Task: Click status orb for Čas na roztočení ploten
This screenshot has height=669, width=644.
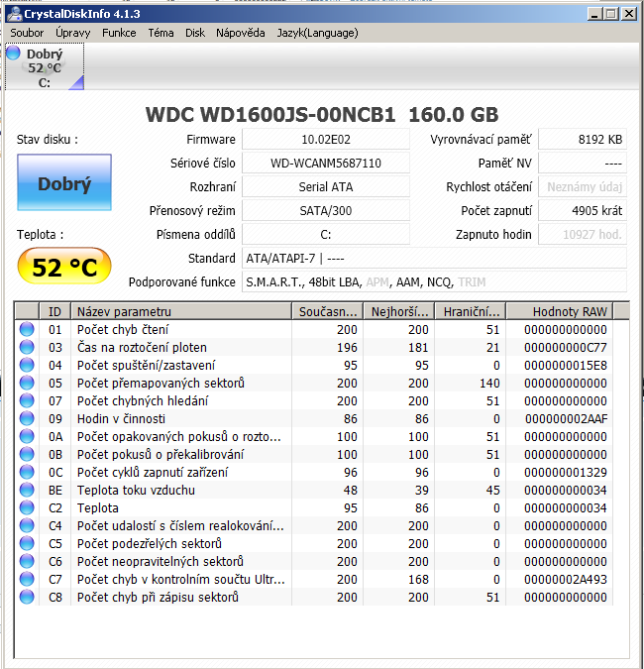Action: (x=27, y=347)
